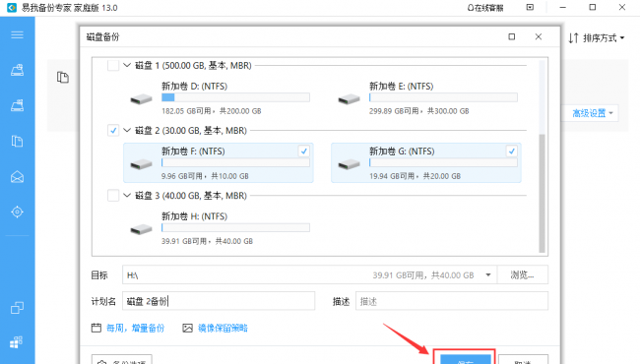Click the text 182.05 GB available of 200.00 GB
Viewport: 640px width, 364px height.
coord(212,111)
